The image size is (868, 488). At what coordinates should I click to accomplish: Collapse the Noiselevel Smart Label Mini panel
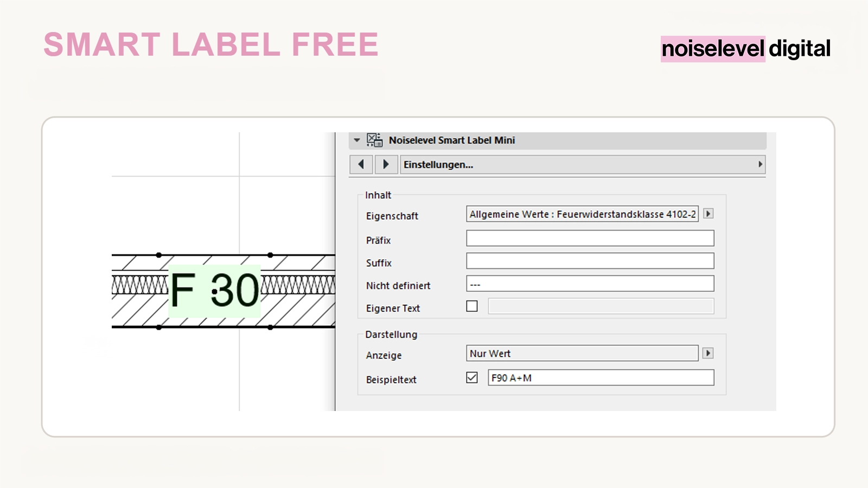pyautogui.click(x=357, y=140)
